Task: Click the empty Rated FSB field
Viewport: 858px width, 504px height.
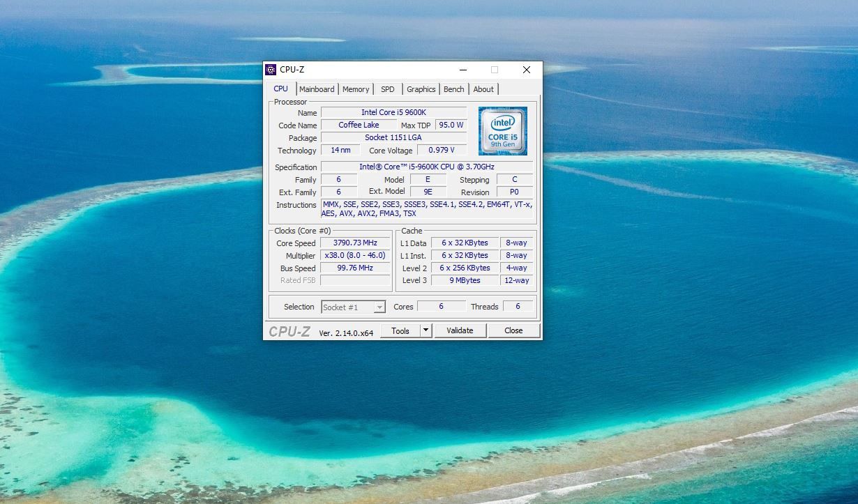Action: (x=355, y=280)
